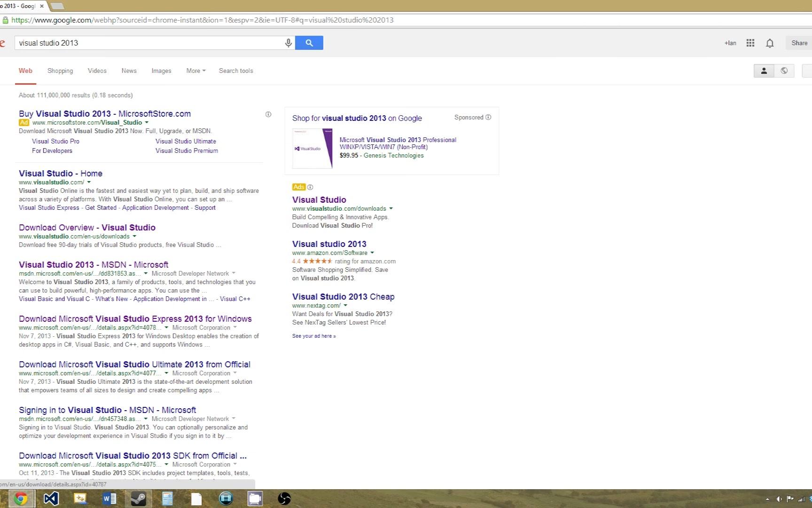Click the +Ian profile link

coord(730,43)
